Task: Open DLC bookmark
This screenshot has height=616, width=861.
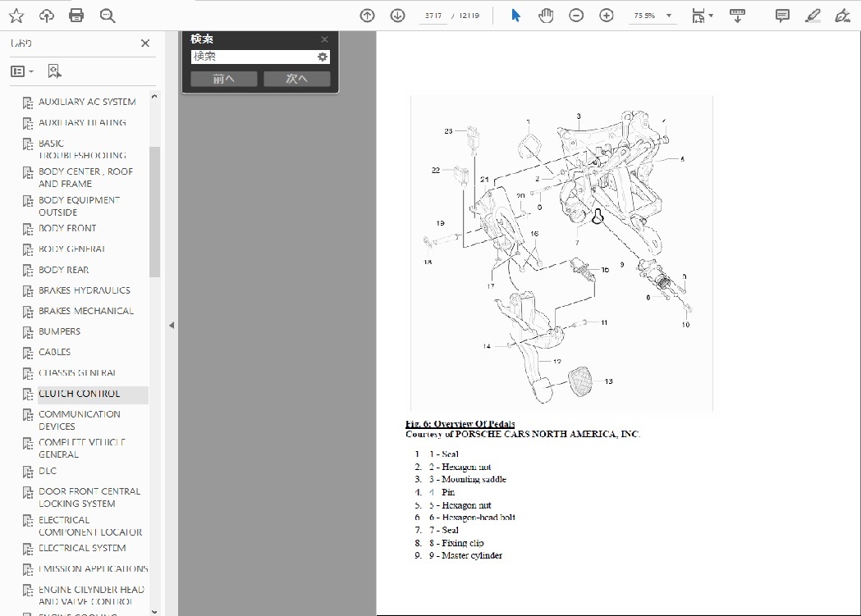Action: pyautogui.click(x=48, y=471)
